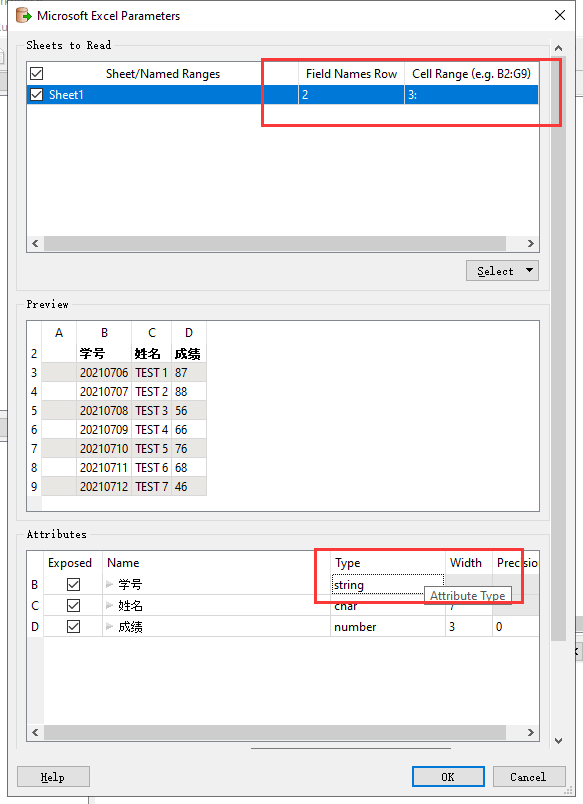Expand the 学号 attribute arrow
Viewport: 583px width, 804px height.
(109, 584)
